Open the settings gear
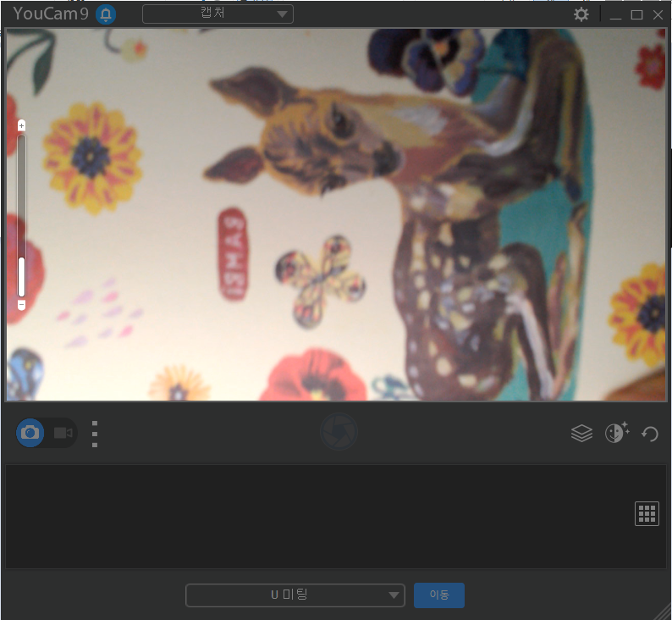The height and width of the screenshot is (620, 672). (581, 14)
